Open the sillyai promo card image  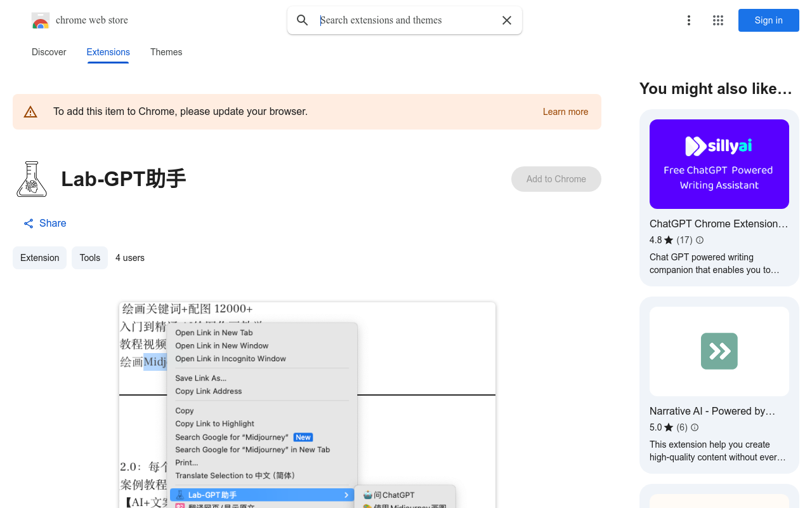pos(719,164)
